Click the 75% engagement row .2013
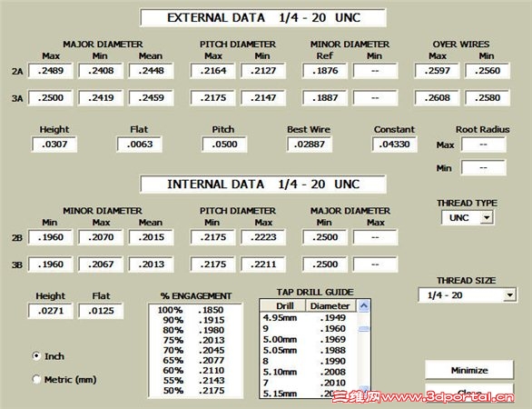This screenshot has width=532, height=409. 195,340
